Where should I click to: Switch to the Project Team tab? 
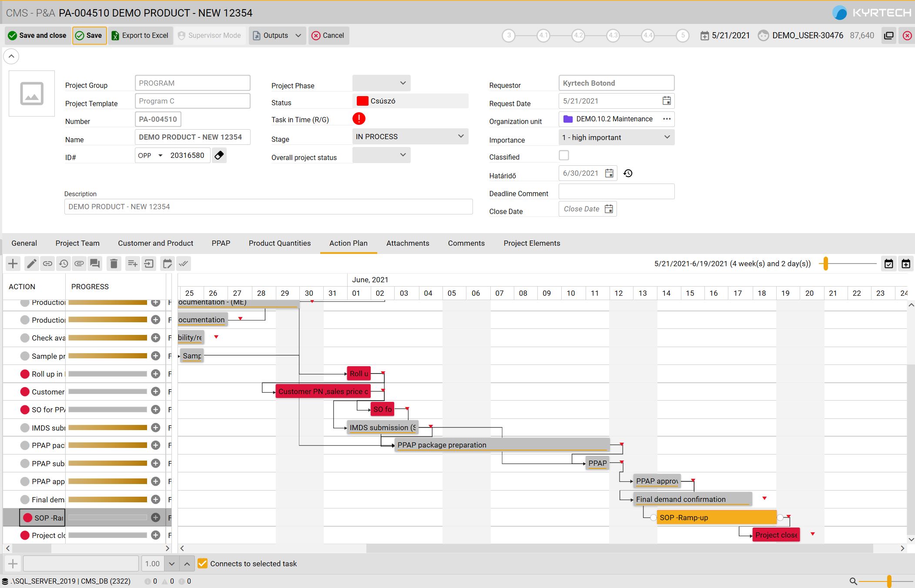tap(77, 243)
